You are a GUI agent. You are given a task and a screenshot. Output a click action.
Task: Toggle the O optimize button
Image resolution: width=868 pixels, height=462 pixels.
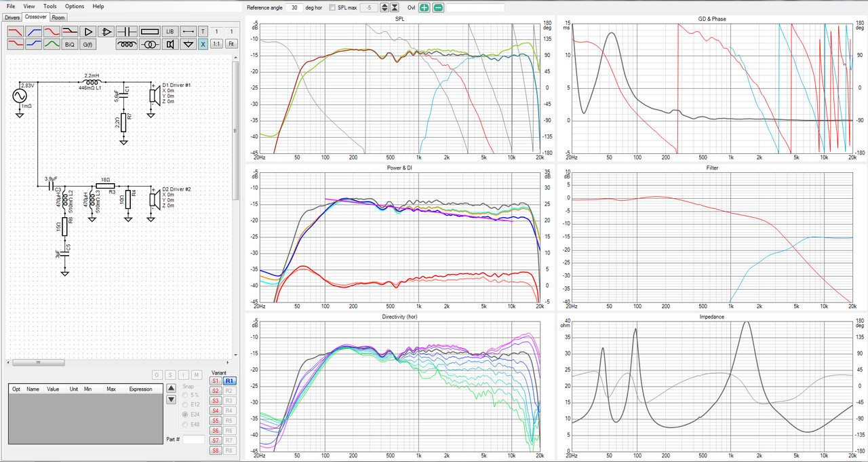pyautogui.click(x=157, y=375)
